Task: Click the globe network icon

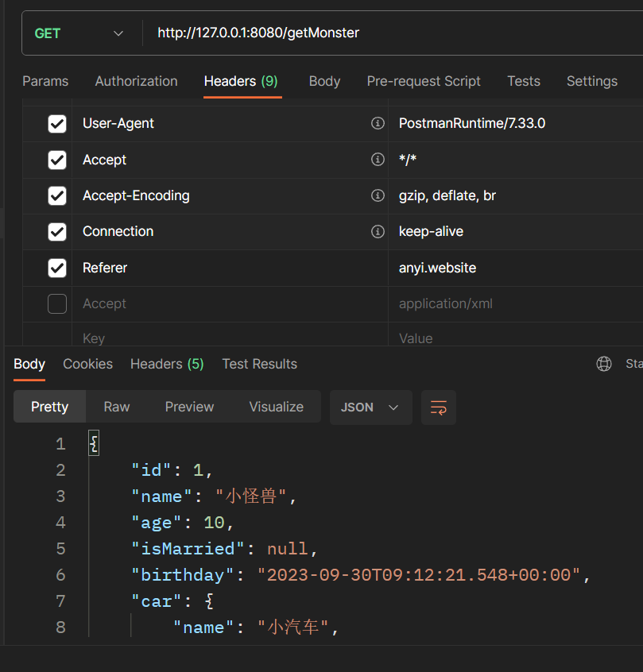Action: (604, 364)
